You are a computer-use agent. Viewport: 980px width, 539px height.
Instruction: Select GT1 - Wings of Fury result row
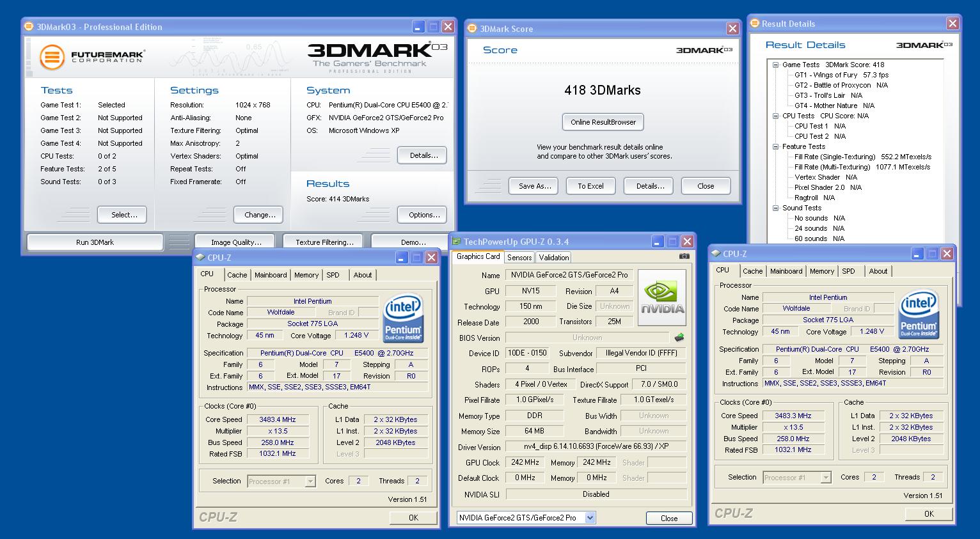point(841,75)
